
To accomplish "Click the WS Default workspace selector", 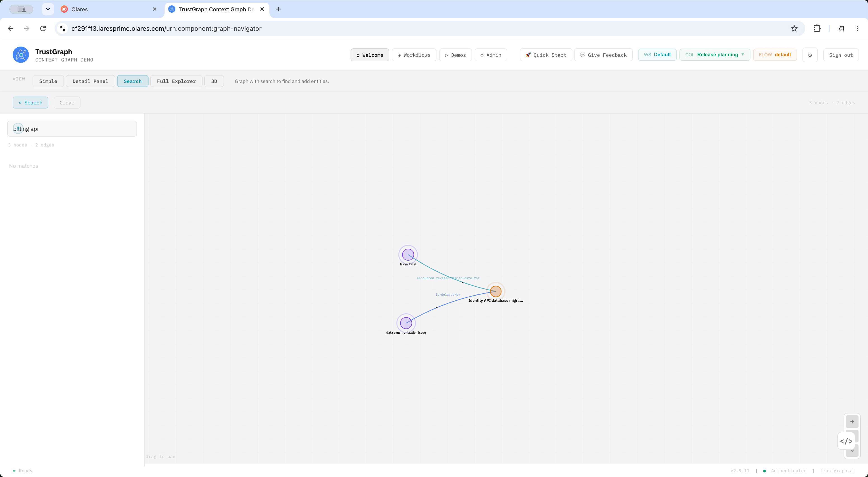I will (x=657, y=55).
